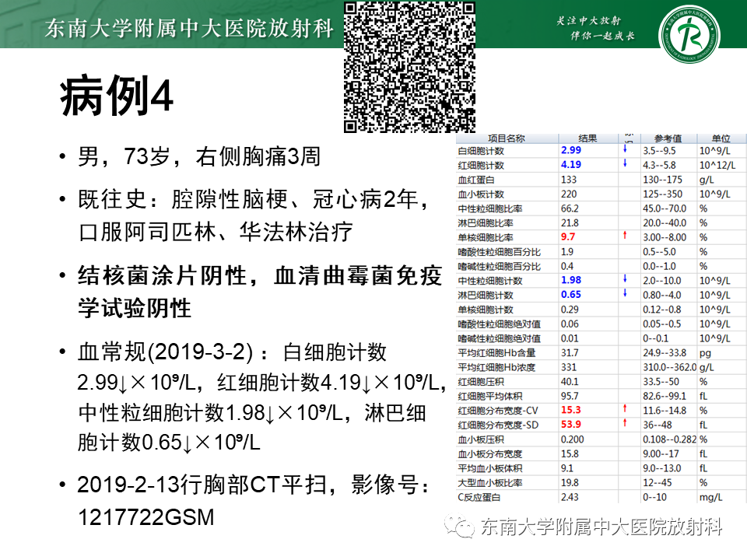Click the 血小板计数 result value 220
This screenshot has height=560, width=747.
coord(569,194)
